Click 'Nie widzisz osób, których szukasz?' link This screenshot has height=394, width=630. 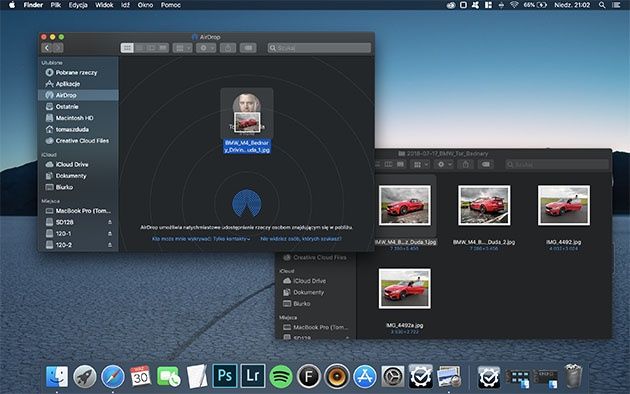[x=301, y=239]
